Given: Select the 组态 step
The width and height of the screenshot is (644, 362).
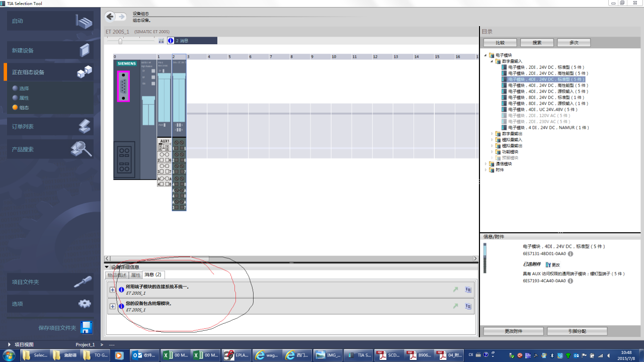Looking at the screenshot, I should pos(24,108).
